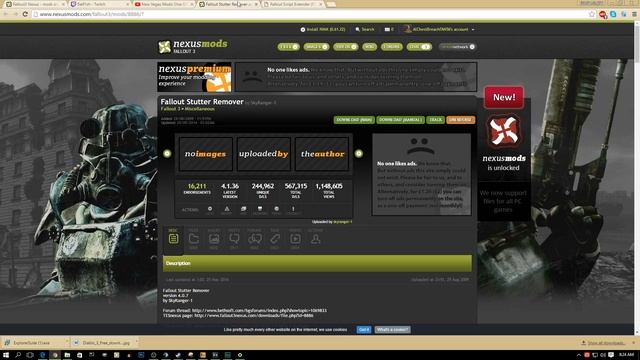Image resolution: width=640 pixels, height=360 pixels.
Task: Open the Tags tab icon
Action: [x=275, y=239]
